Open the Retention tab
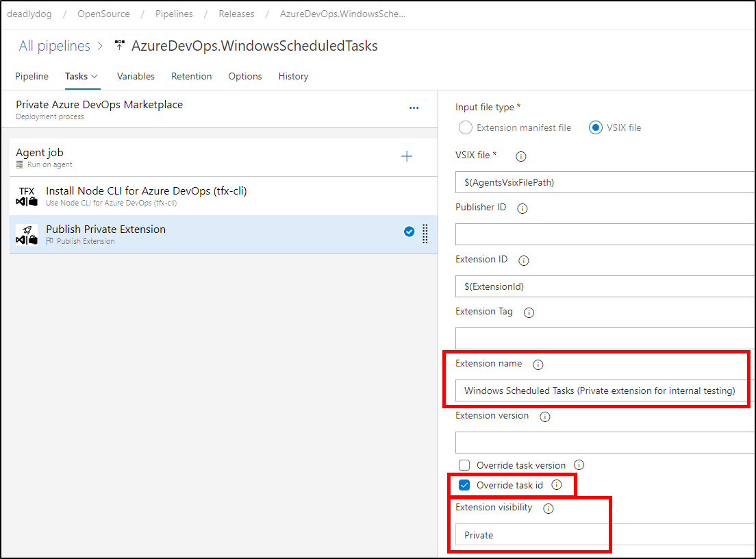The width and height of the screenshot is (756, 559). coord(192,76)
